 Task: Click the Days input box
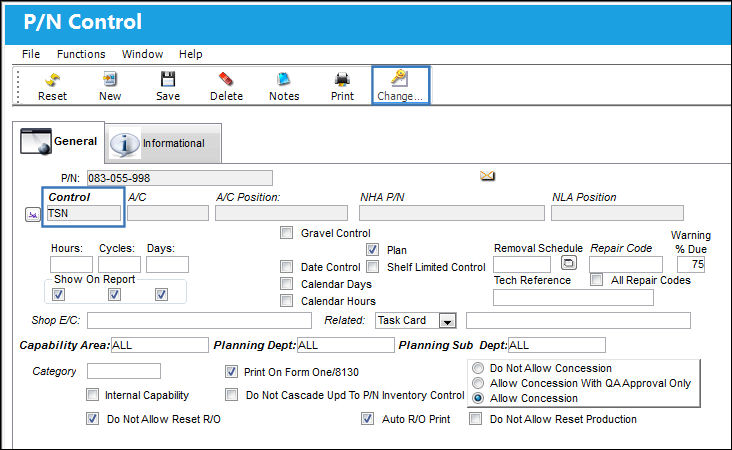[167, 264]
